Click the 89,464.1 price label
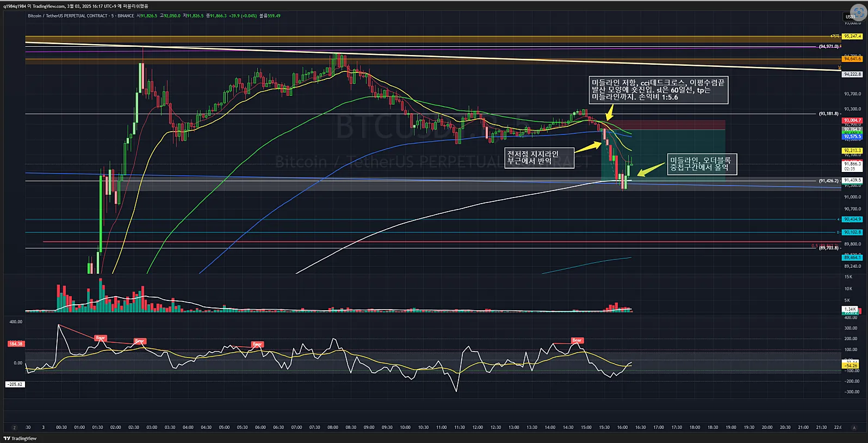Viewport: 868px width, 443px height. click(x=852, y=257)
